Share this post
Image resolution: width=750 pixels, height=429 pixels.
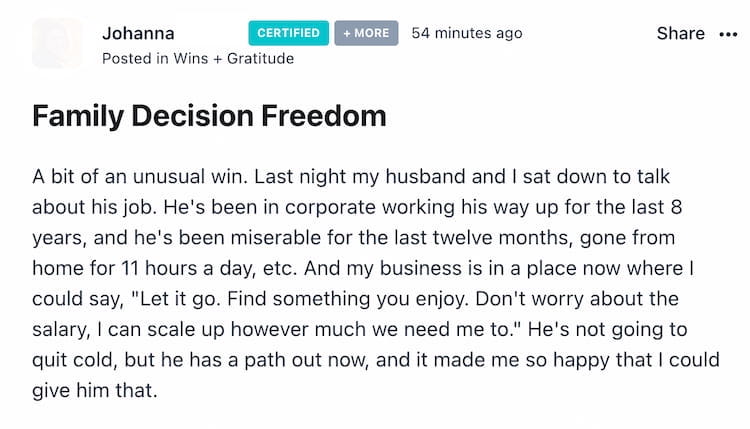pyautogui.click(x=680, y=33)
